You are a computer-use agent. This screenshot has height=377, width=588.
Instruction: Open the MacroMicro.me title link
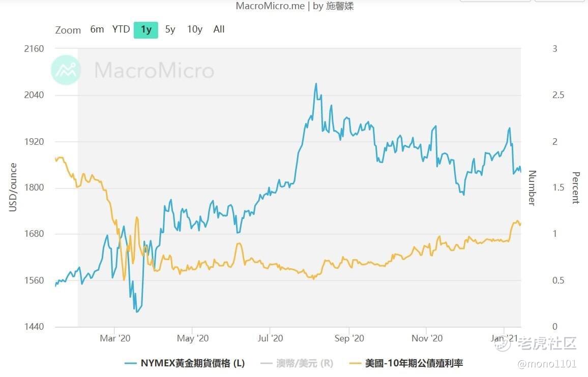pyautogui.click(x=270, y=6)
